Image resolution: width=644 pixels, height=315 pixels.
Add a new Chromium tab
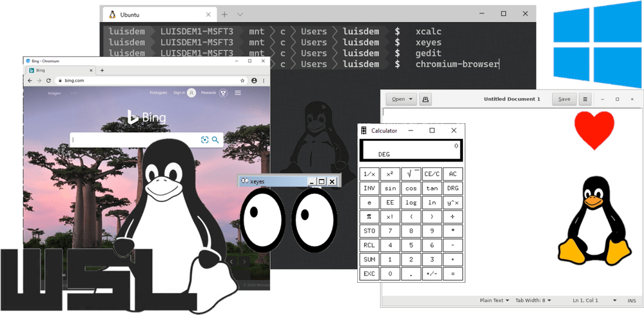(x=102, y=70)
